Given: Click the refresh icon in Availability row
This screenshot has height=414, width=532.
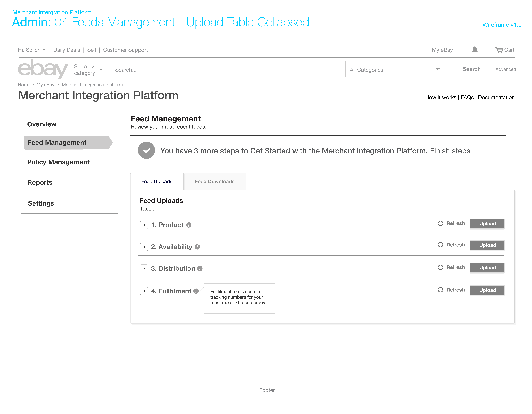Looking at the screenshot, I should pos(440,245).
